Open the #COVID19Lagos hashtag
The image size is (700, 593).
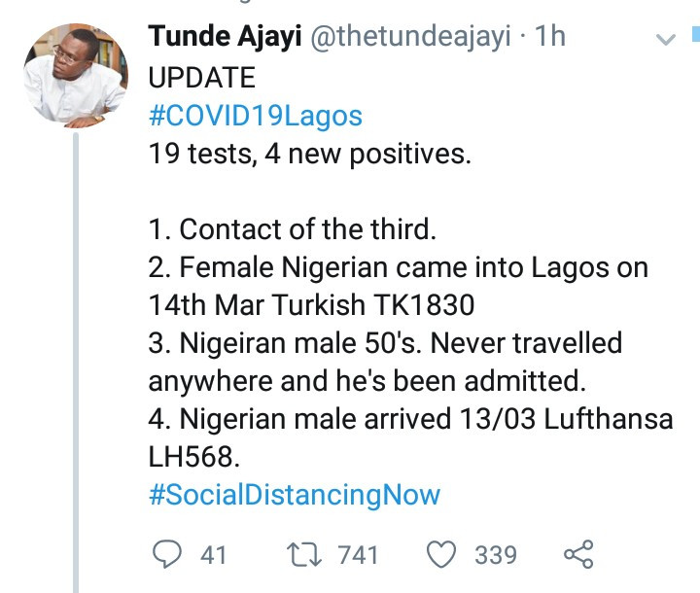256,117
